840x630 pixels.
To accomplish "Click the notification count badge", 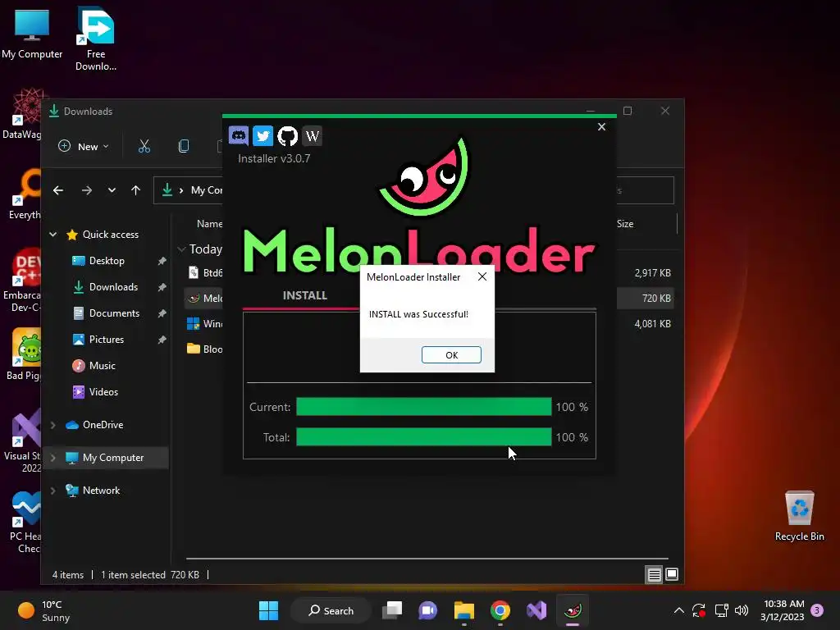I will [x=817, y=610].
